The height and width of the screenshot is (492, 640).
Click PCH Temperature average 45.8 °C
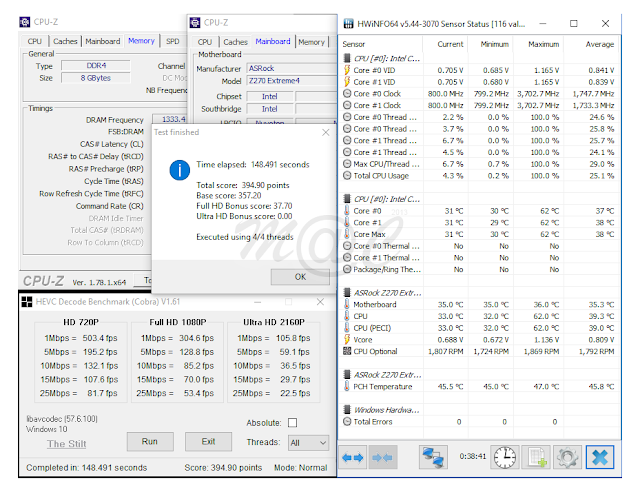tap(601, 386)
